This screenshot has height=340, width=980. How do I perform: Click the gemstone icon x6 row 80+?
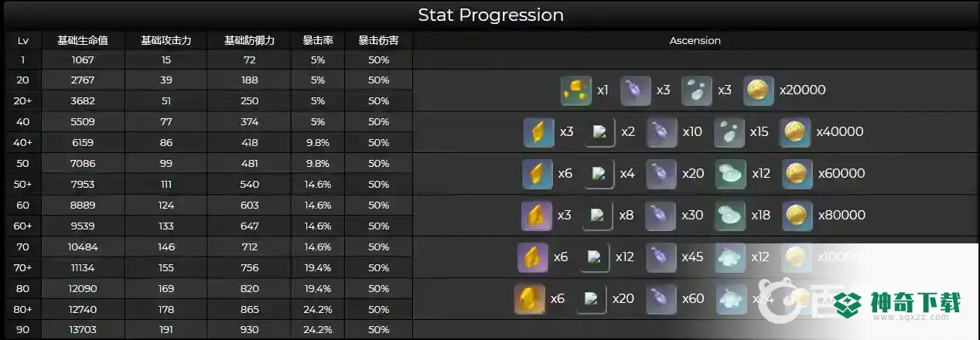click(x=529, y=299)
